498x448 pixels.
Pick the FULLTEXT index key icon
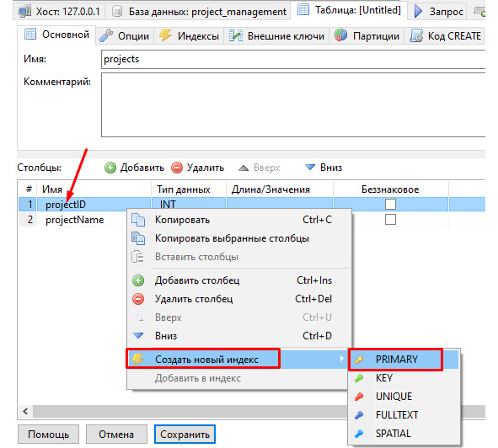click(359, 414)
